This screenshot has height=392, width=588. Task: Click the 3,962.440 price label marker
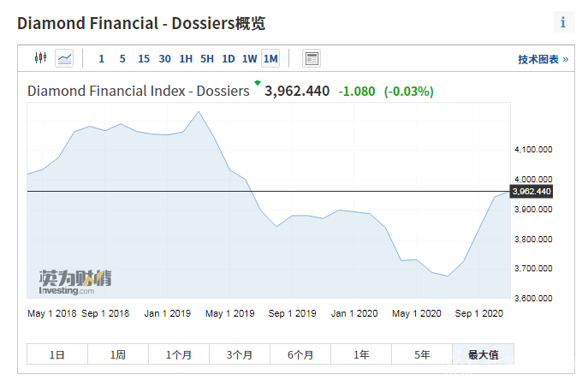tap(532, 191)
